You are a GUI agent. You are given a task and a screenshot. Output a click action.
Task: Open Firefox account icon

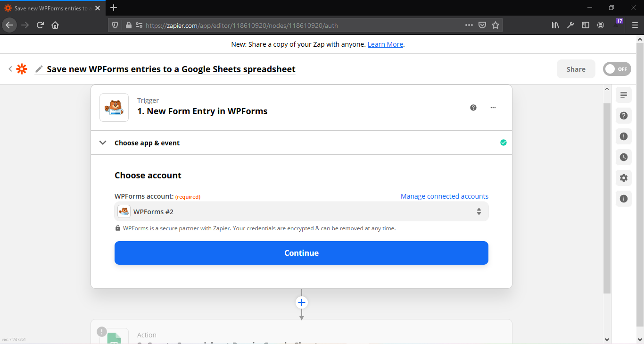tap(601, 25)
